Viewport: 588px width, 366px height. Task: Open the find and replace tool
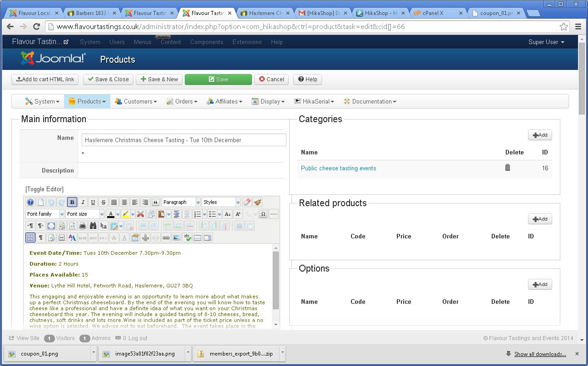pyautogui.click(x=104, y=226)
